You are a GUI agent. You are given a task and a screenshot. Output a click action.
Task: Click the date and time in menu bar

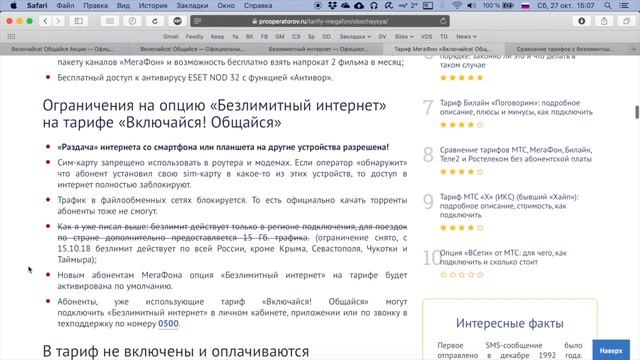point(566,5)
